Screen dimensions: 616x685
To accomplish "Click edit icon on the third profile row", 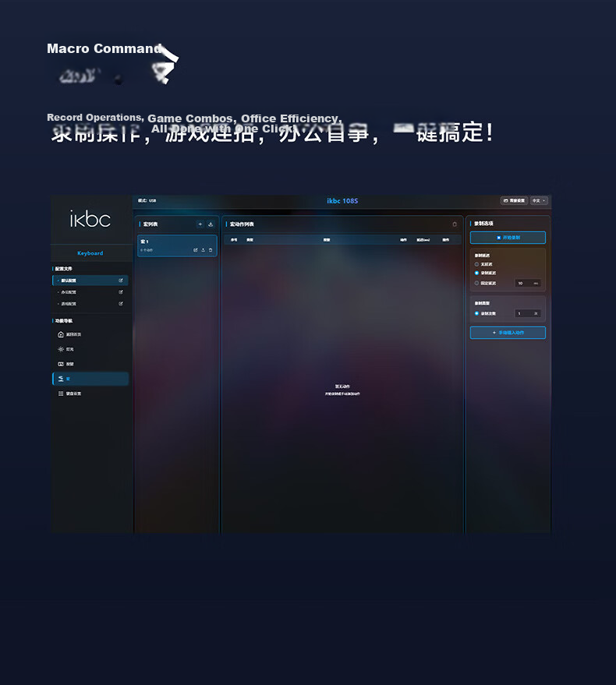I will pos(121,304).
